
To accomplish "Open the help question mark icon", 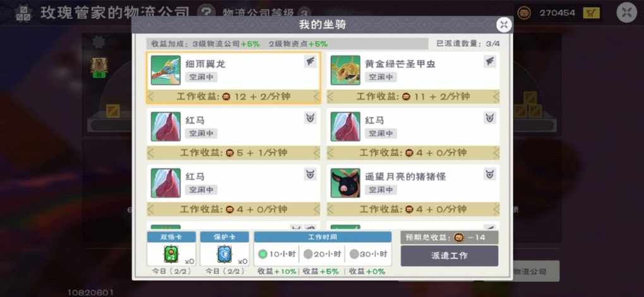I will [206, 13].
